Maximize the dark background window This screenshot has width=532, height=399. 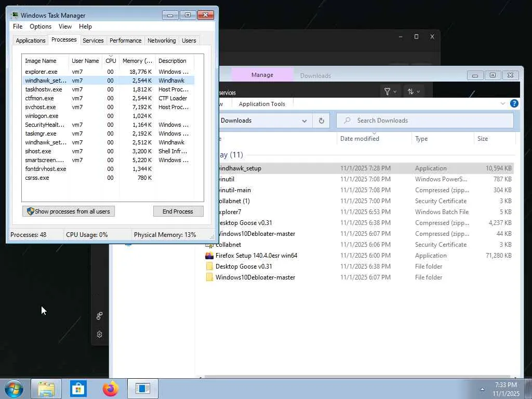pos(416,37)
